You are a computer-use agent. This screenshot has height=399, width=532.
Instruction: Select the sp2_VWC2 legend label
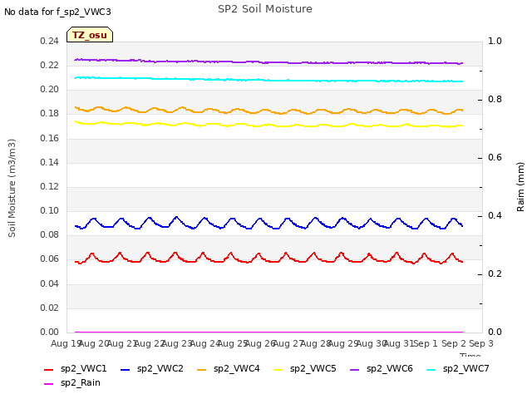click(x=160, y=369)
